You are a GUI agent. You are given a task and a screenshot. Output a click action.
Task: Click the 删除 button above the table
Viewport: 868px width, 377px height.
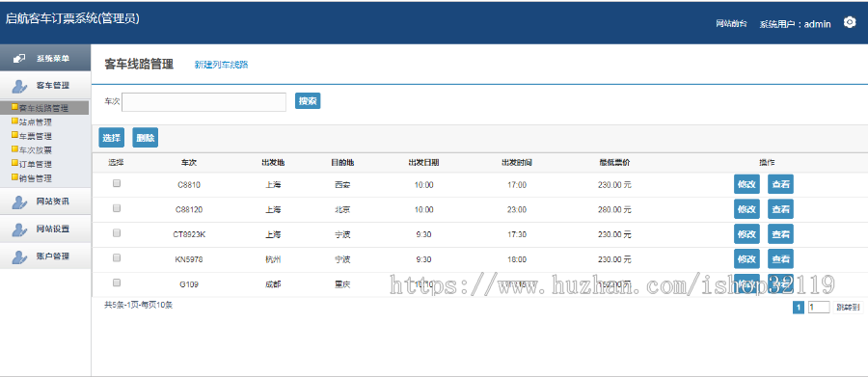145,138
